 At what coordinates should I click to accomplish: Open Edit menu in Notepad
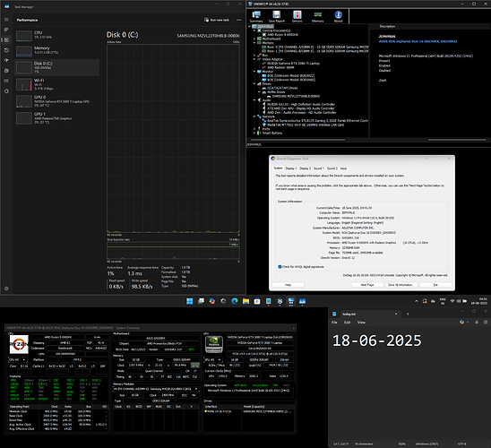tap(348, 323)
